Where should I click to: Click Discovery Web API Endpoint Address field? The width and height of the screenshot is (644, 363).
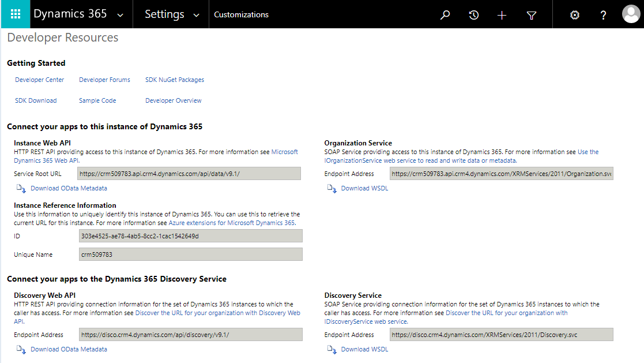point(191,335)
